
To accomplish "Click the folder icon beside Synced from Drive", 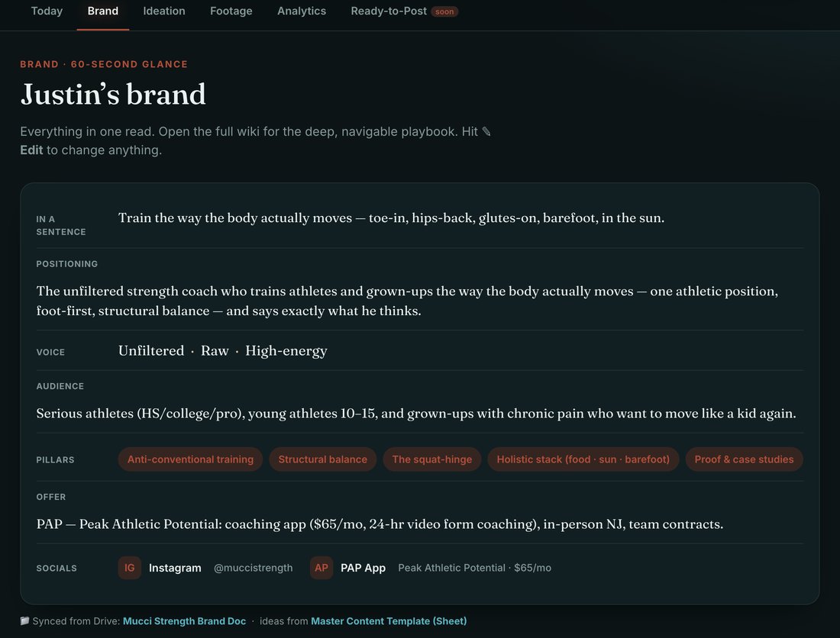I will coord(24,621).
